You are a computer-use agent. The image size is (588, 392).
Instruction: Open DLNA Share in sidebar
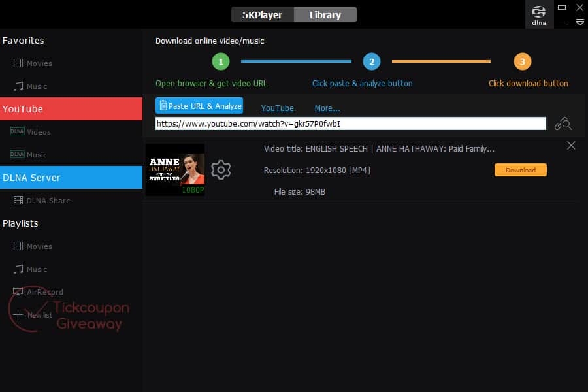42,201
